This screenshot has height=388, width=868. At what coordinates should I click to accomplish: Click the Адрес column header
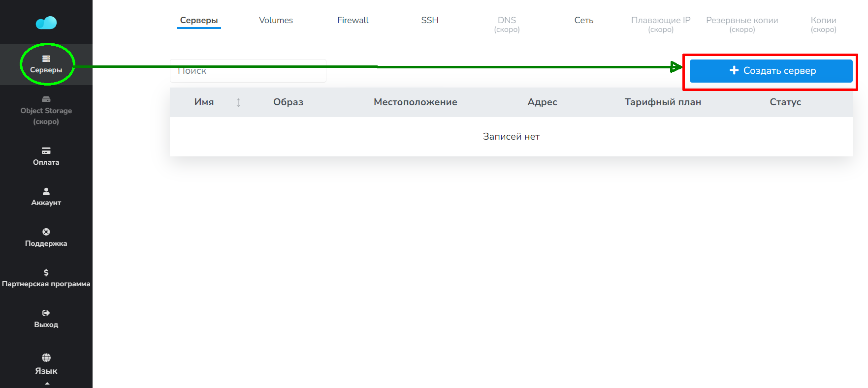(x=543, y=102)
